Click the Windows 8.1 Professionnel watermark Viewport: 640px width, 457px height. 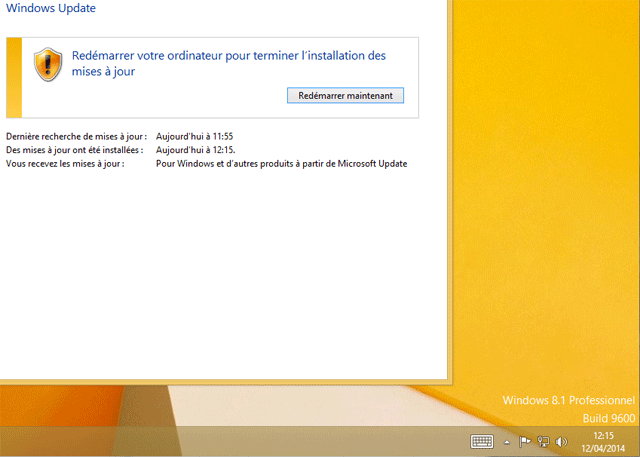[x=567, y=400]
